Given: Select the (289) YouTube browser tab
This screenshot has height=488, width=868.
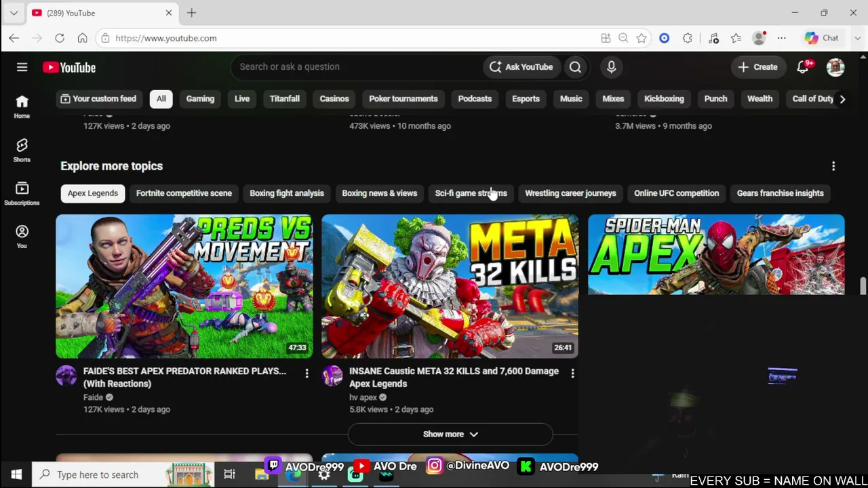Looking at the screenshot, I should point(102,13).
